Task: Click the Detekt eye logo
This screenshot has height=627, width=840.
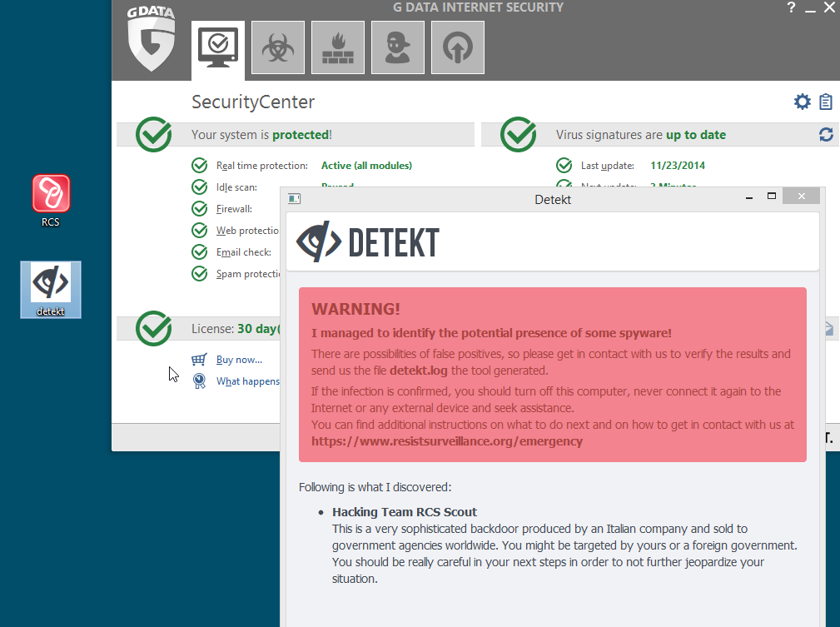Action: point(319,241)
